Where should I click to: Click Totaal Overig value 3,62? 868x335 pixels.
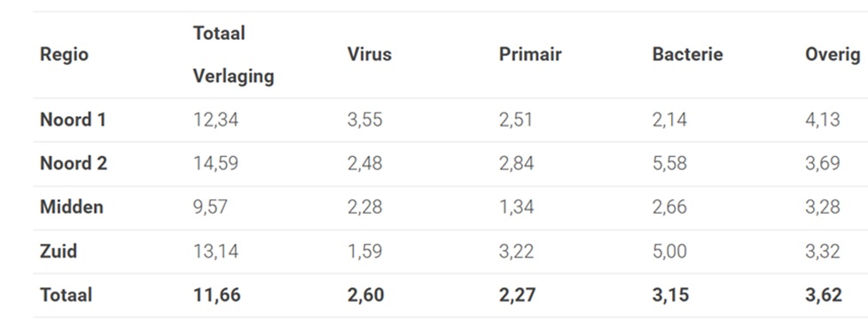click(823, 296)
